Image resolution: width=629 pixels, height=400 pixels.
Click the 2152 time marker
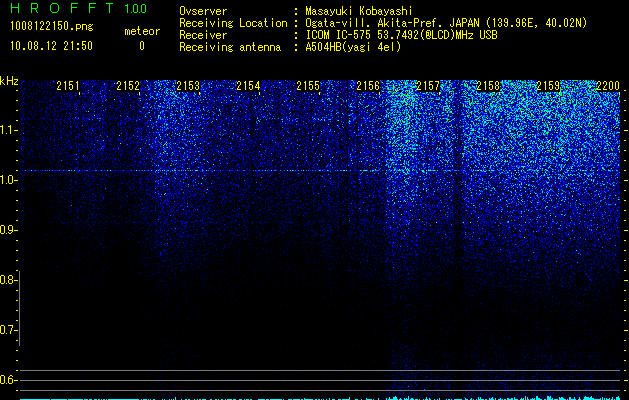tap(128, 86)
